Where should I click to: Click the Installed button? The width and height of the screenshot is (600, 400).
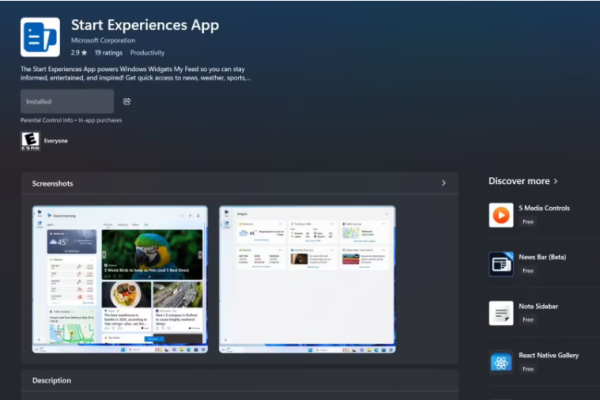pyautogui.click(x=67, y=101)
